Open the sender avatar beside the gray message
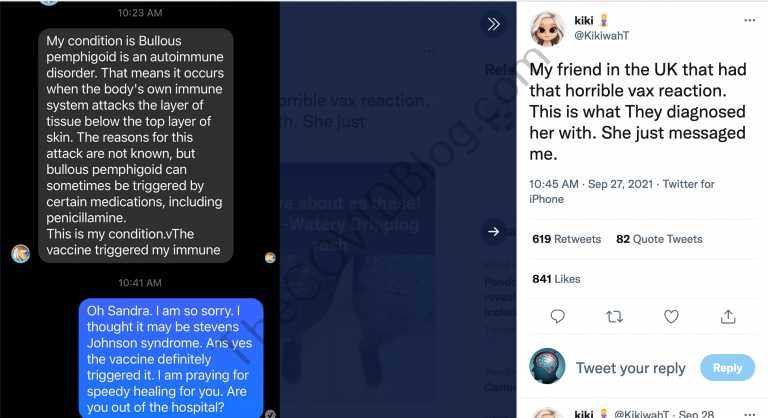Screen dimensions: 768x418 tap(21, 253)
